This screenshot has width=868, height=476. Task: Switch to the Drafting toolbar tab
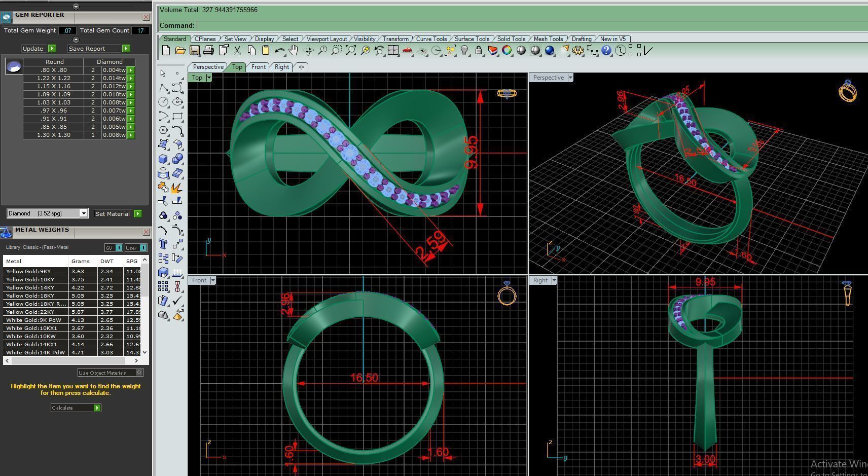pos(582,39)
